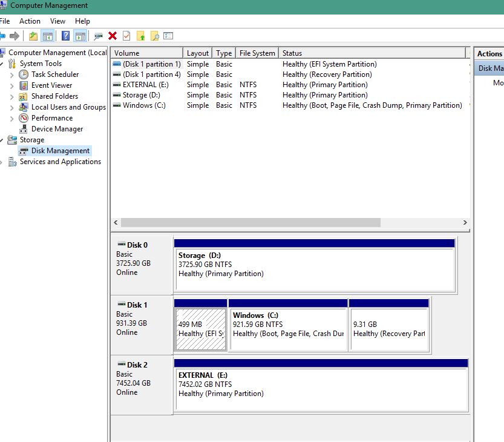Expand the Shared Folders tree node
This screenshot has height=442, width=504.
pyautogui.click(x=12, y=97)
